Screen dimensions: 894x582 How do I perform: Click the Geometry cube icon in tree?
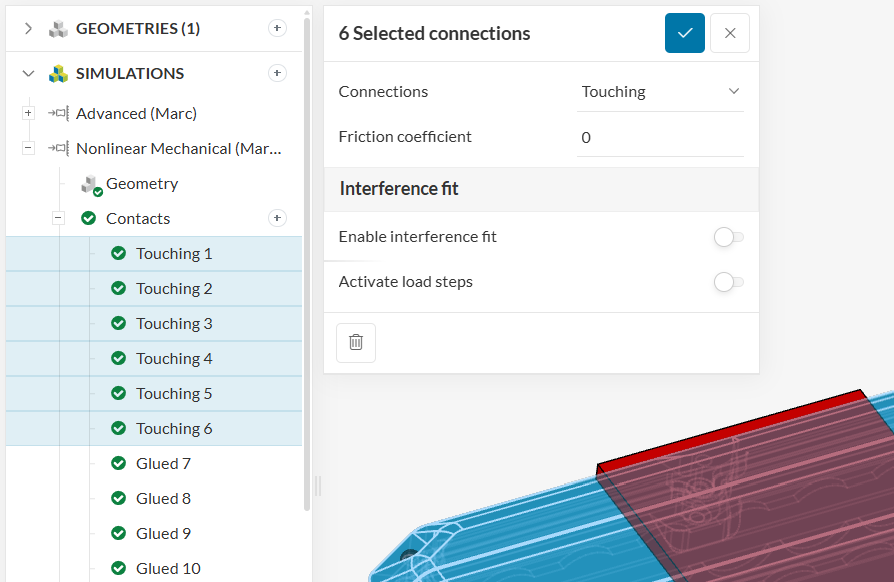(91, 184)
